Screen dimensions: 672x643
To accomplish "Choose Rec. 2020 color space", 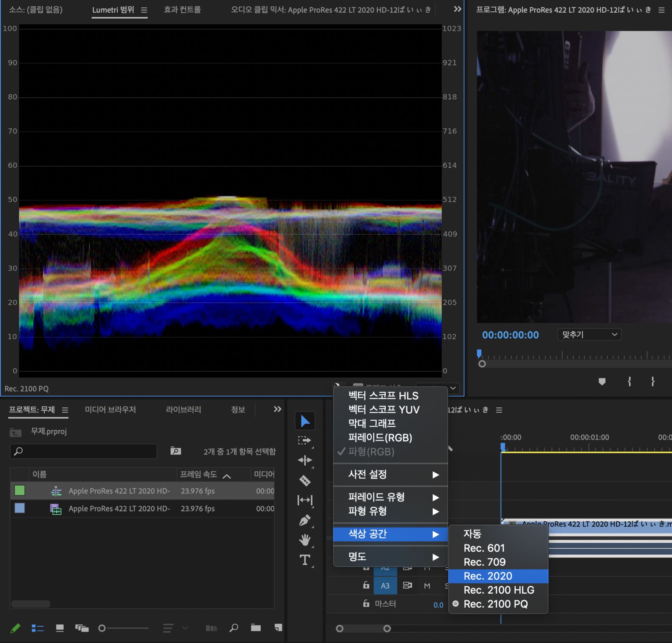I will tap(488, 576).
